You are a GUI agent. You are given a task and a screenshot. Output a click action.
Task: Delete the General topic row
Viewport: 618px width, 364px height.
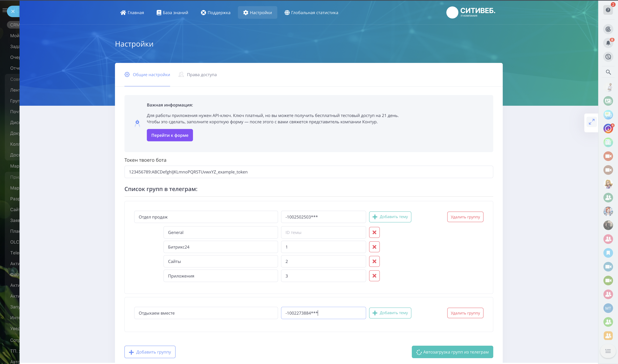[x=374, y=232]
